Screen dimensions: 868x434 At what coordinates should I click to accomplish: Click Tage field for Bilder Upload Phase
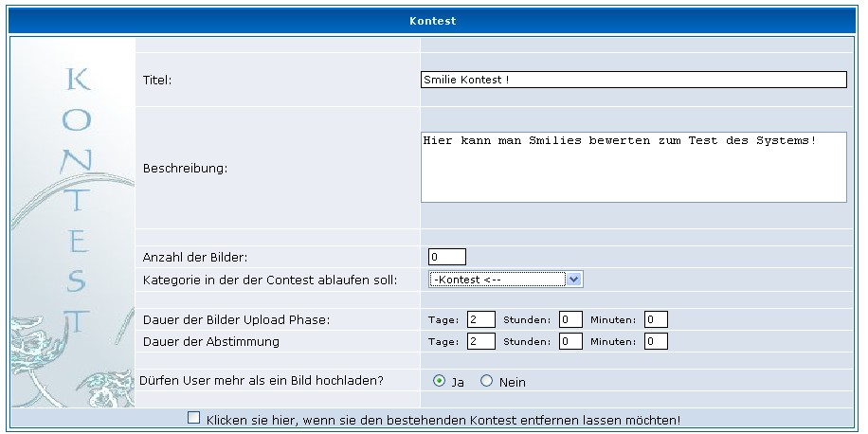[x=480, y=319]
